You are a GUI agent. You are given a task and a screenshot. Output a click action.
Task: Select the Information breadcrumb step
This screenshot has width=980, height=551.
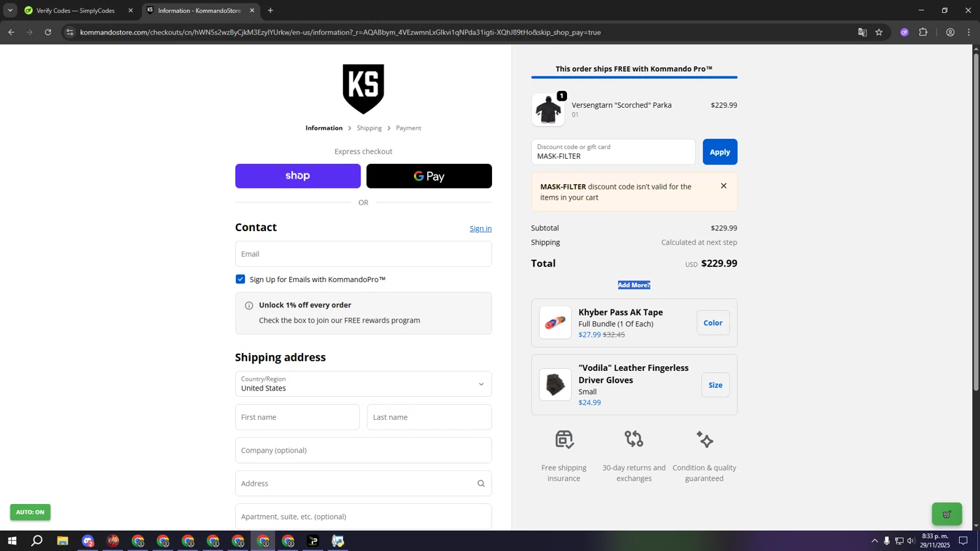(x=324, y=128)
